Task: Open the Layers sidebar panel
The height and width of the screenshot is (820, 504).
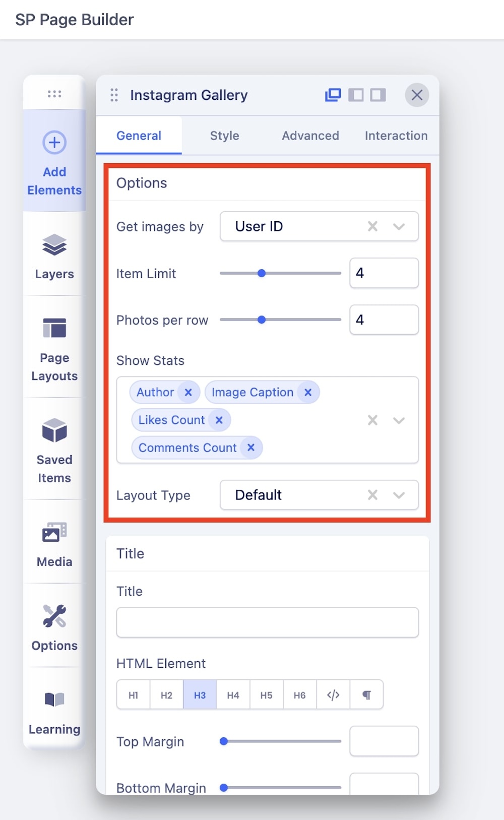Action: coord(54,256)
